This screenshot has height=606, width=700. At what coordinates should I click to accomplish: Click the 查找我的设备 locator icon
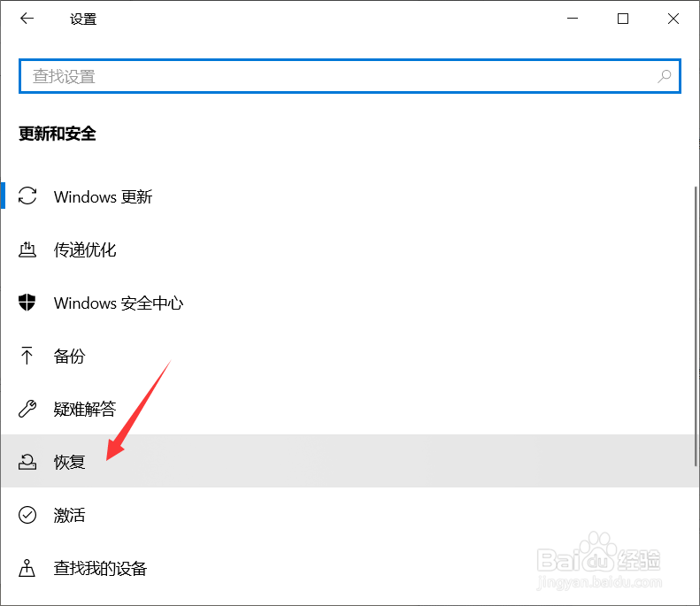pos(27,568)
